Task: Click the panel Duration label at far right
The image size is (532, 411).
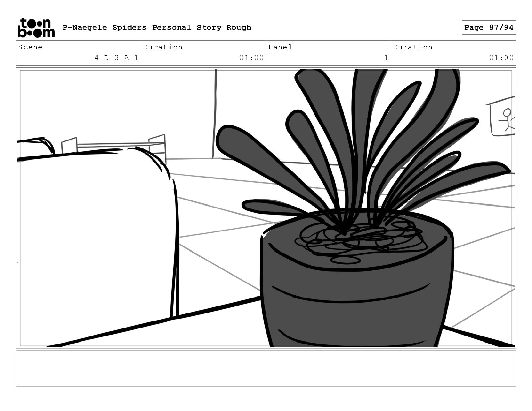Action: [x=413, y=47]
